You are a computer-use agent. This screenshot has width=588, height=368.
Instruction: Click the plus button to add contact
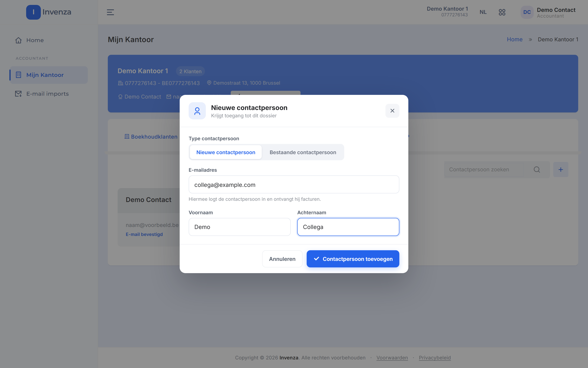click(561, 169)
